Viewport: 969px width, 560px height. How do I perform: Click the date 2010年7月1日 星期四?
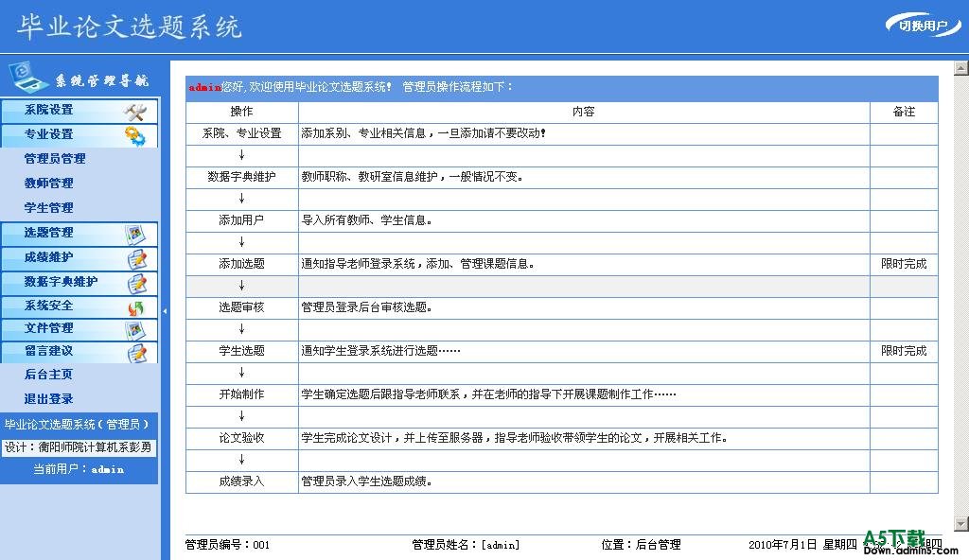click(x=802, y=545)
